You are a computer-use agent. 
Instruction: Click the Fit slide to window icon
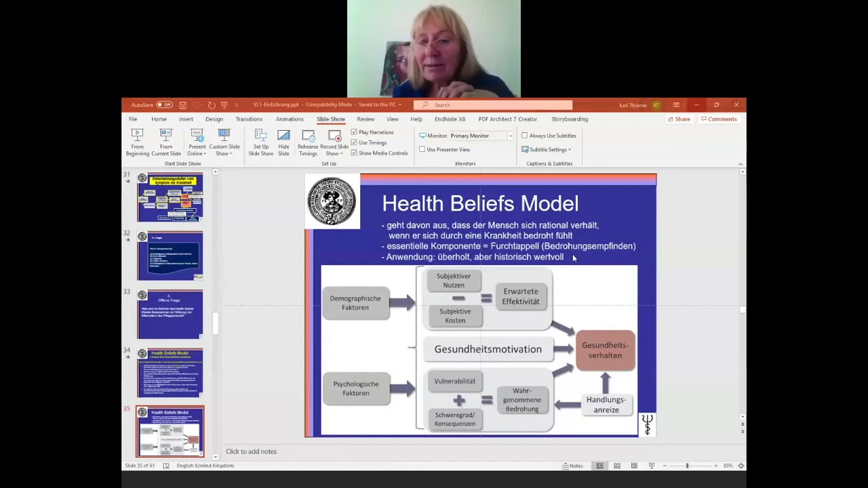coord(741,466)
